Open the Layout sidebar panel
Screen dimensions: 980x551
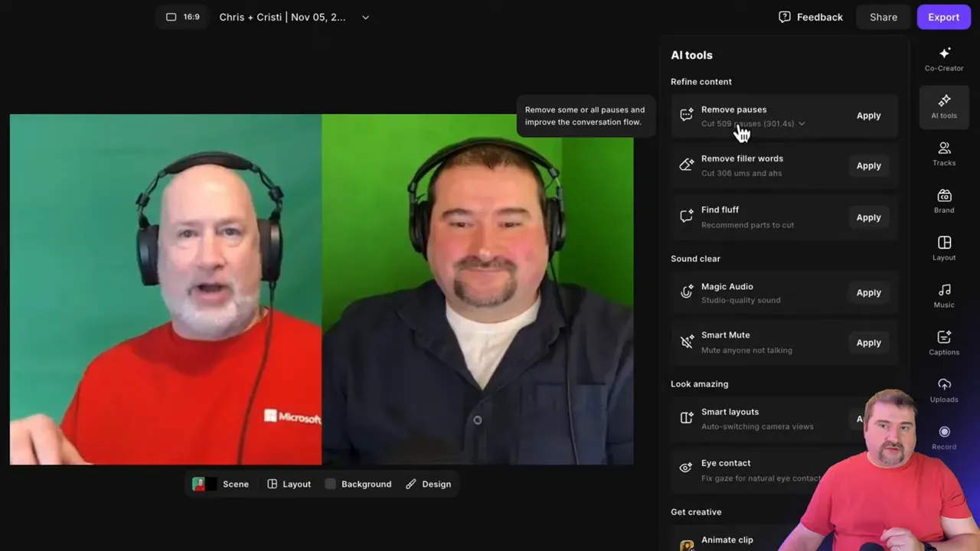coord(943,249)
